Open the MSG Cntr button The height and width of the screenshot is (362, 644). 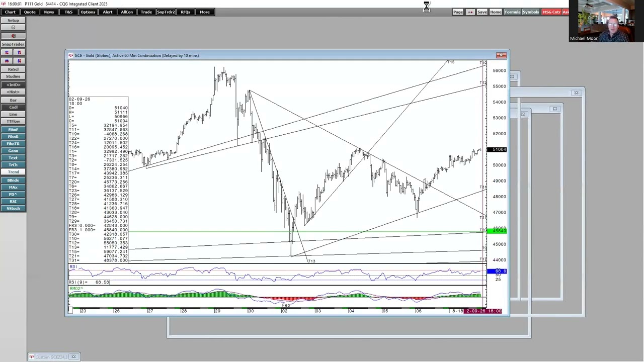pos(551,12)
